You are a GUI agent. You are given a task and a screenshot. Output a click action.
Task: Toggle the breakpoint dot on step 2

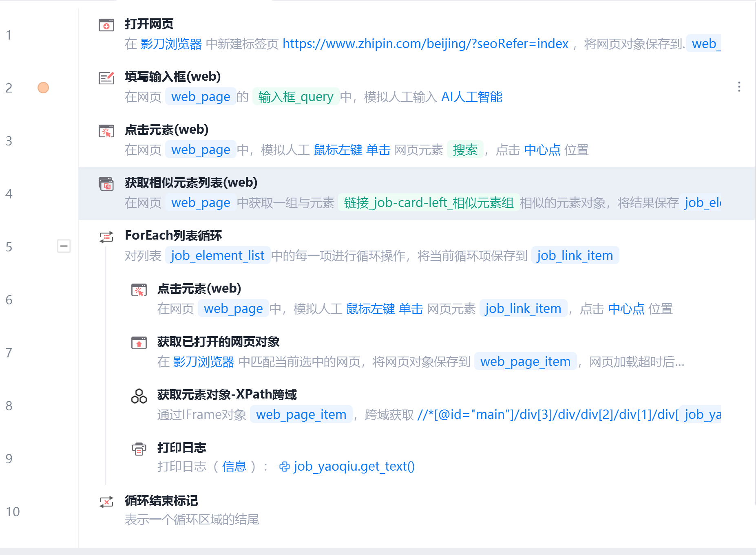coord(43,87)
